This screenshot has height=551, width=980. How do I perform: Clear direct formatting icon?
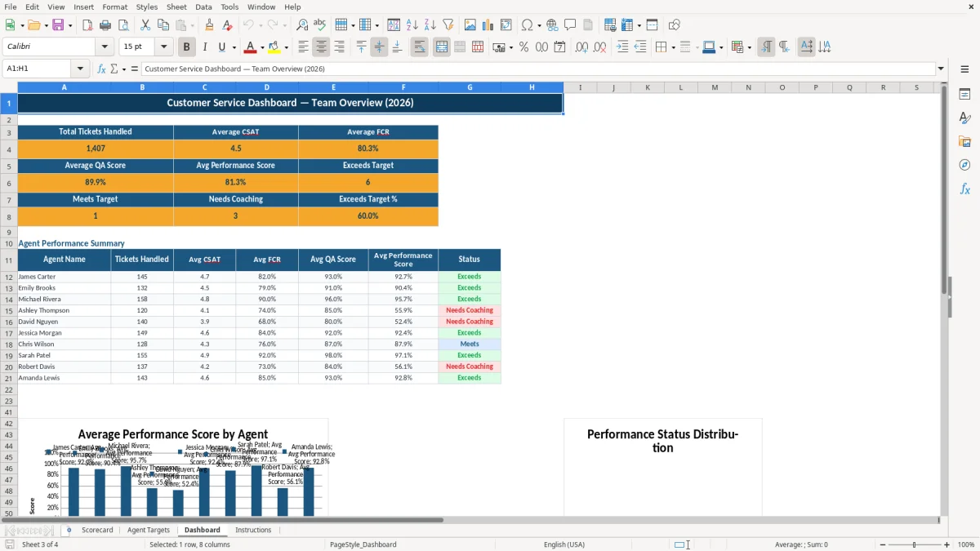(227, 25)
